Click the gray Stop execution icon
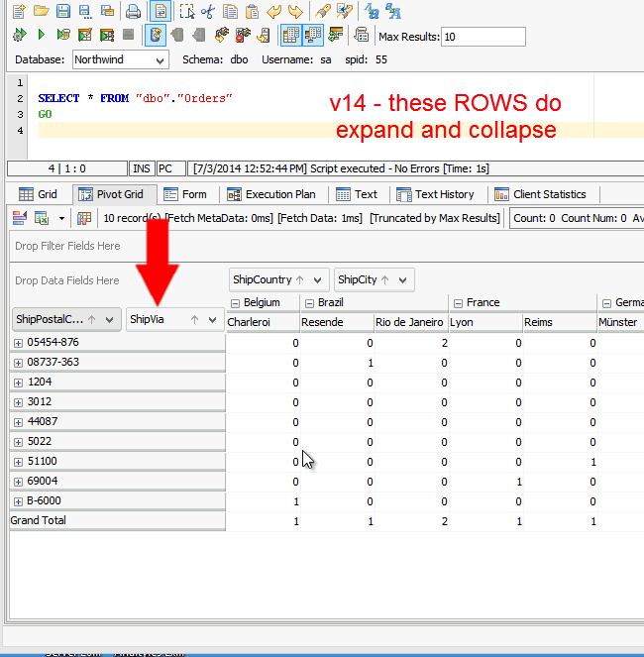This screenshot has width=644, height=657. point(129,36)
